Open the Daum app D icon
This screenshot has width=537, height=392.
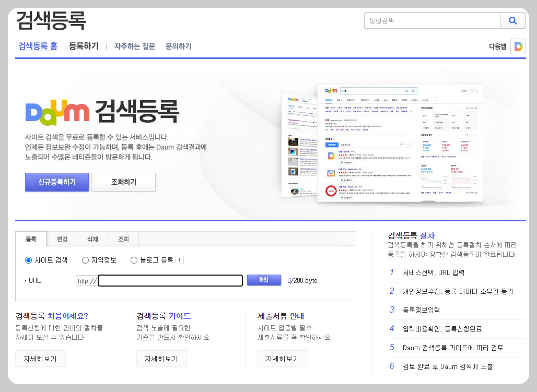518,46
